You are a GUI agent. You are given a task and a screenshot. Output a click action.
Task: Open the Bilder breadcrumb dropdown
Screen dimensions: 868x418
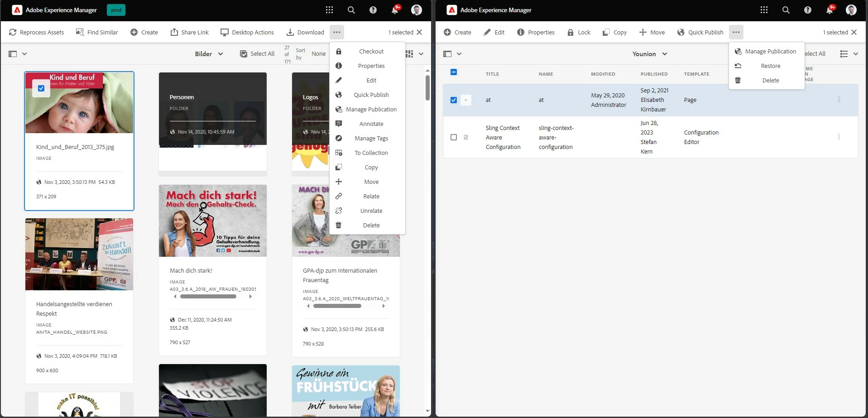point(209,54)
